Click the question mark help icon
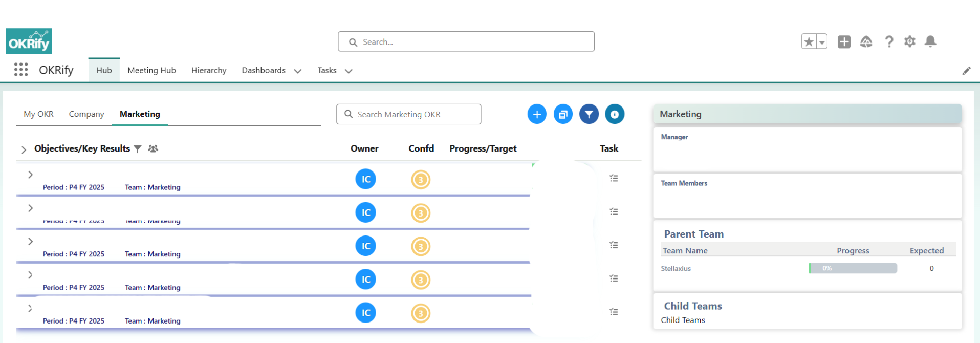 pos(889,41)
